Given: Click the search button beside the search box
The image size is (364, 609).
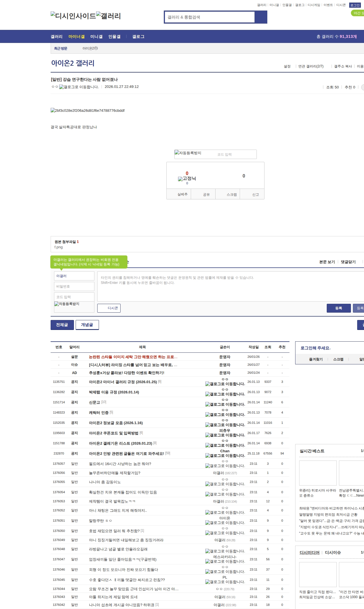Looking at the screenshot, I should pyautogui.click(x=261, y=17).
